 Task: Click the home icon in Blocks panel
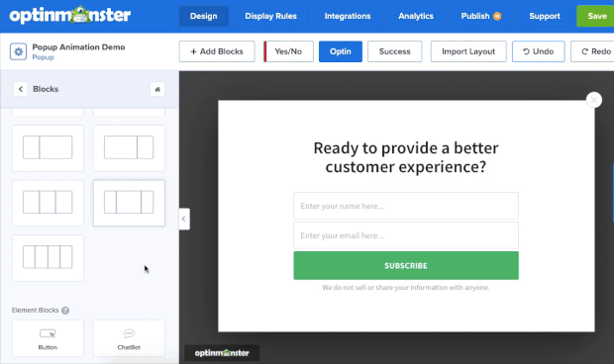tap(157, 89)
